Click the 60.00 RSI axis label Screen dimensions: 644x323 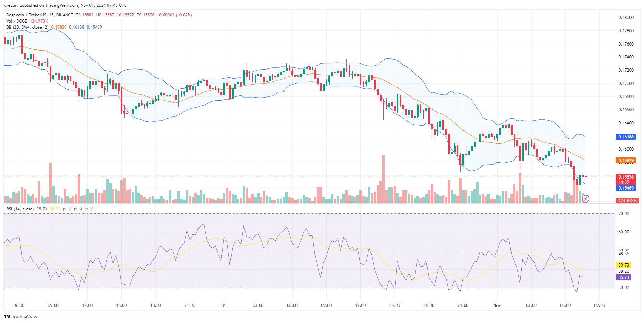[x=624, y=232]
